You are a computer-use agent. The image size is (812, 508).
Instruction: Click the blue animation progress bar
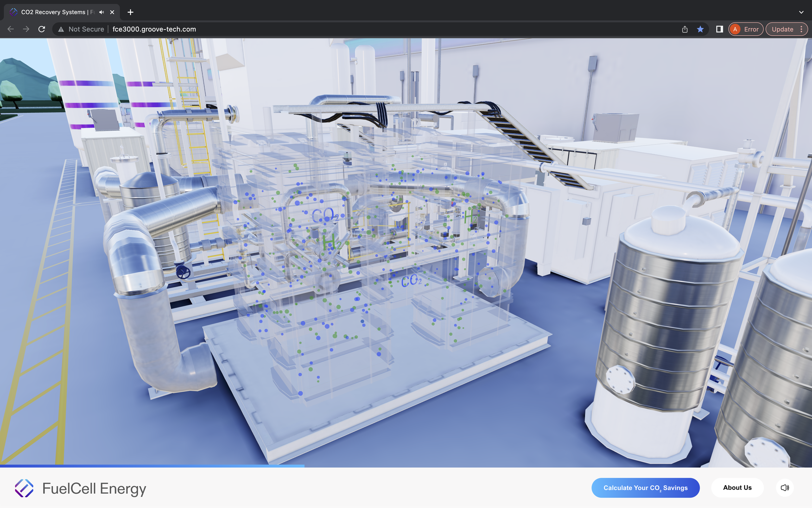[152, 466]
